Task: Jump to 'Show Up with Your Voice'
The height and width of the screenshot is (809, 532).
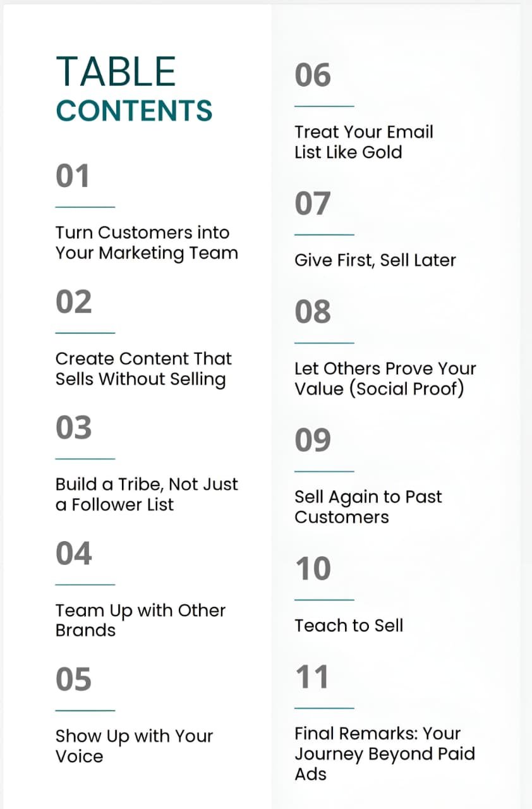Action: [134, 746]
